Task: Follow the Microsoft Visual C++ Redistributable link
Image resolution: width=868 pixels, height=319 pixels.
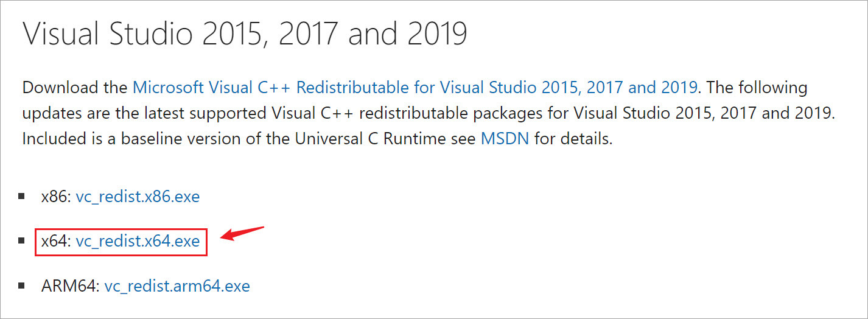Action: (x=415, y=87)
